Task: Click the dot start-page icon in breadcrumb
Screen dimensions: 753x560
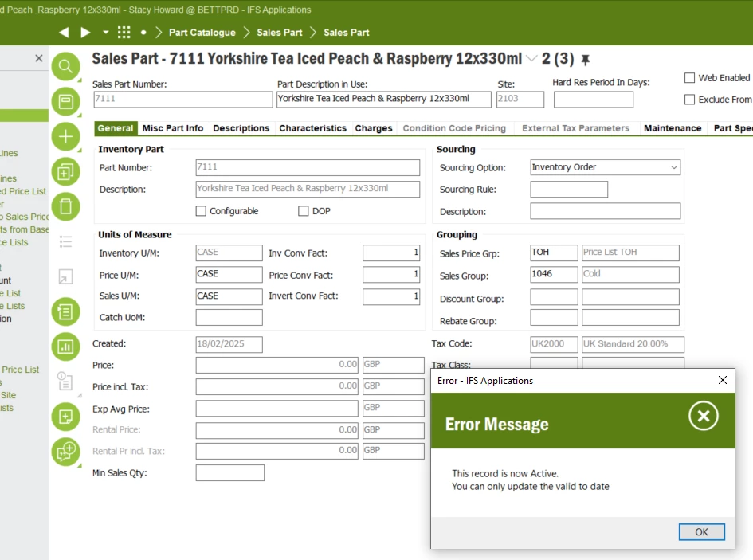Action: coord(143,33)
